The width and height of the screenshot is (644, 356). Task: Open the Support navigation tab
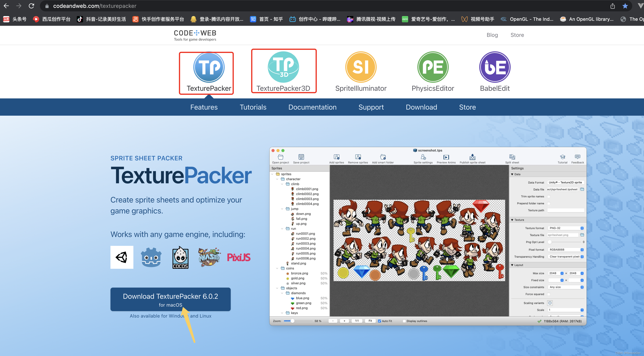pos(371,107)
